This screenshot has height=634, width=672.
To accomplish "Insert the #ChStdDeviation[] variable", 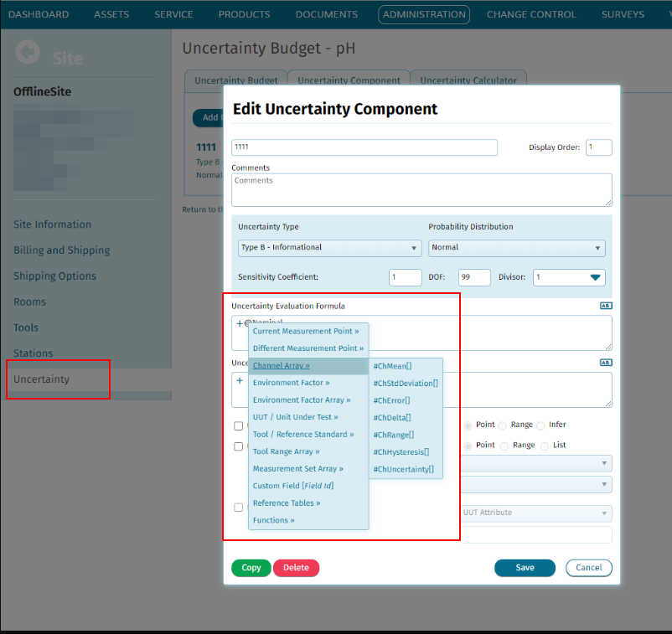I will coord(406,384).
